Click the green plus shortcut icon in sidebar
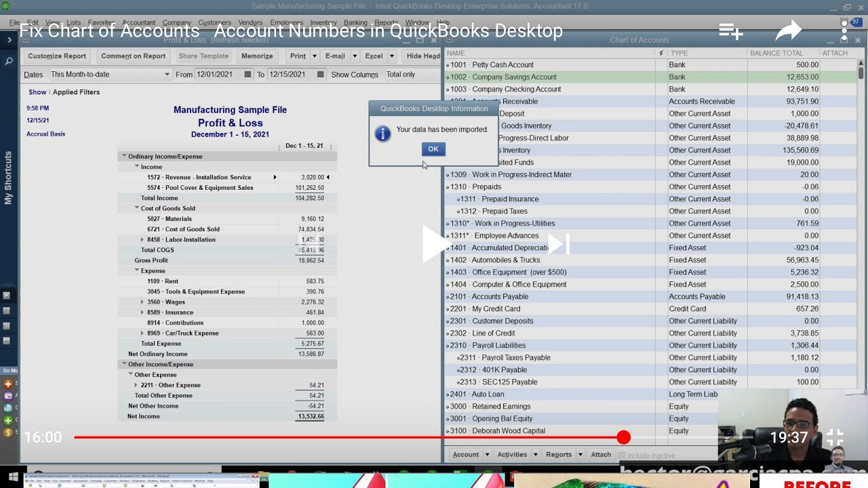Image resolution: width=868 pixels, height=488 pixels. pyautogui.click(x=8, y=420)
